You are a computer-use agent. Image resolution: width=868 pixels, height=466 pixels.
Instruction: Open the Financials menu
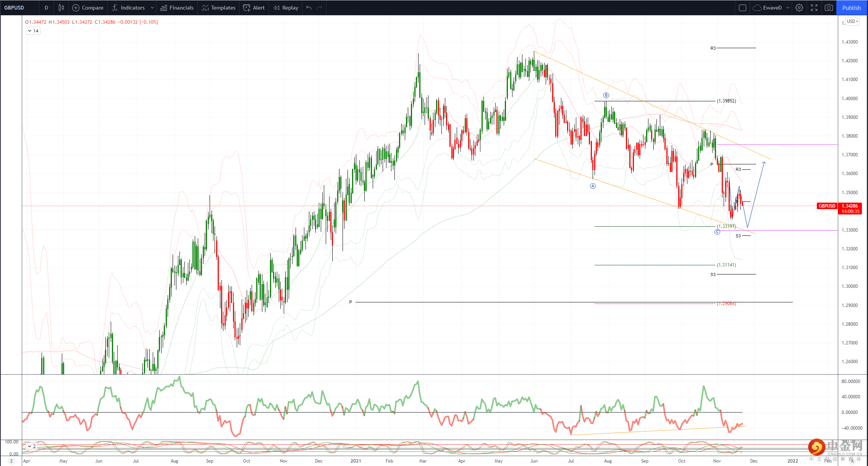click(177, 8)
